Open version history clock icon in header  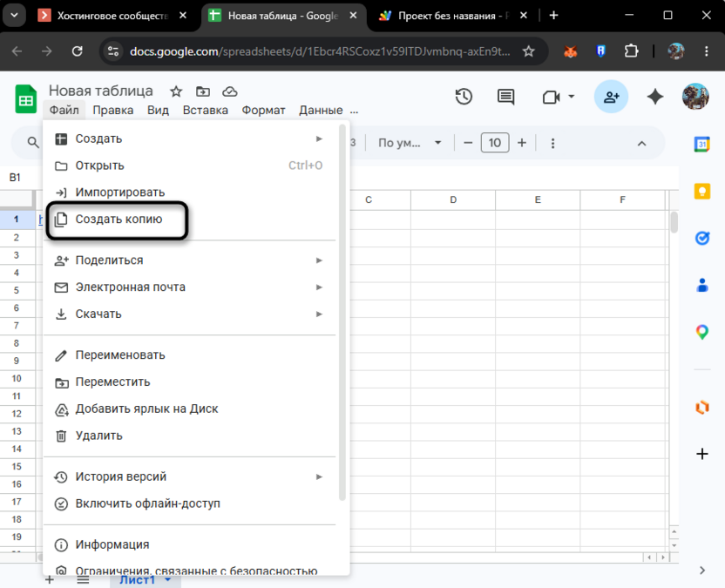[x=464, y=97]
